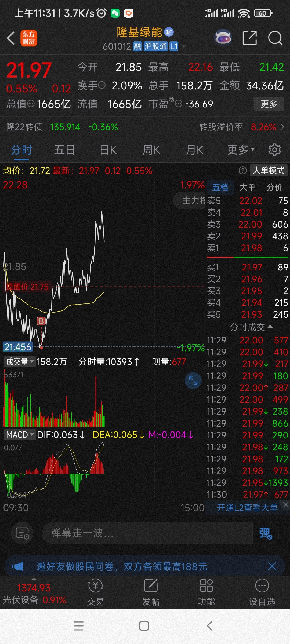Switch to the 日K tab
The image size is (290, 644).
point(108,150)
